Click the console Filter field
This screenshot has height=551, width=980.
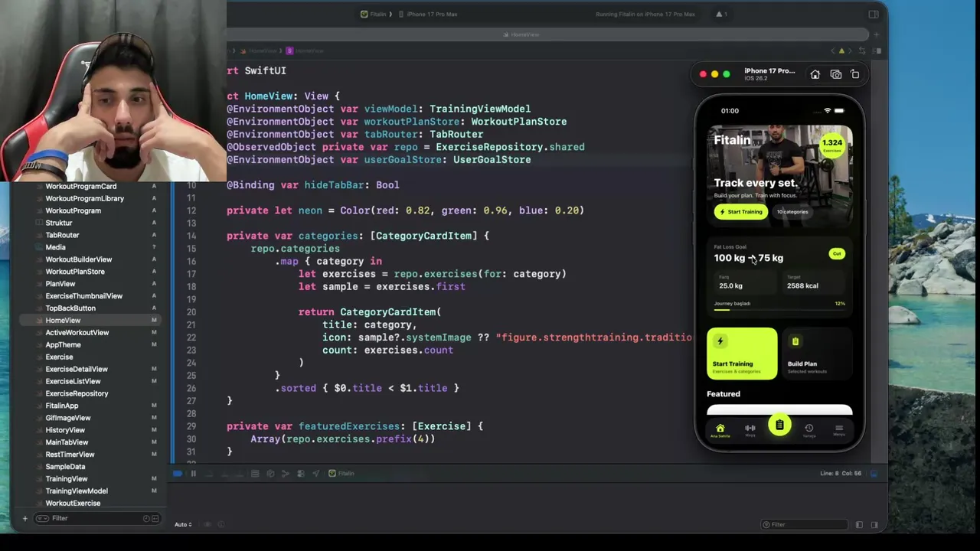click(805, 525)
